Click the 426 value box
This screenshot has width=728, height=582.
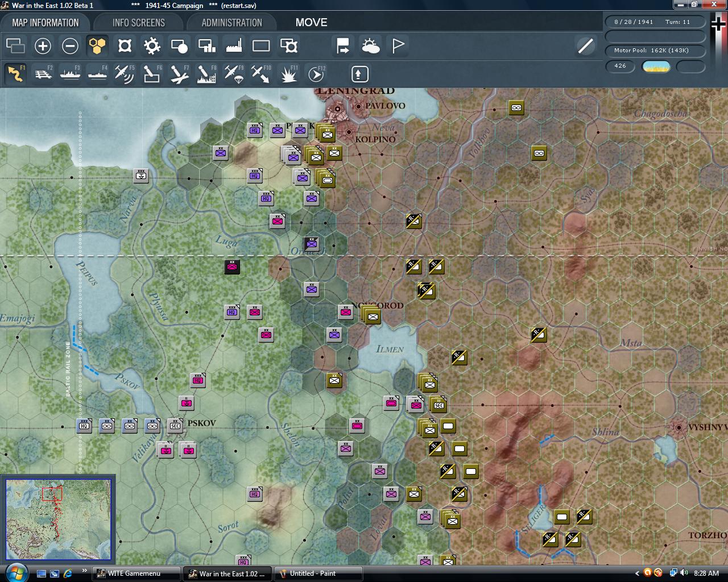621,66
